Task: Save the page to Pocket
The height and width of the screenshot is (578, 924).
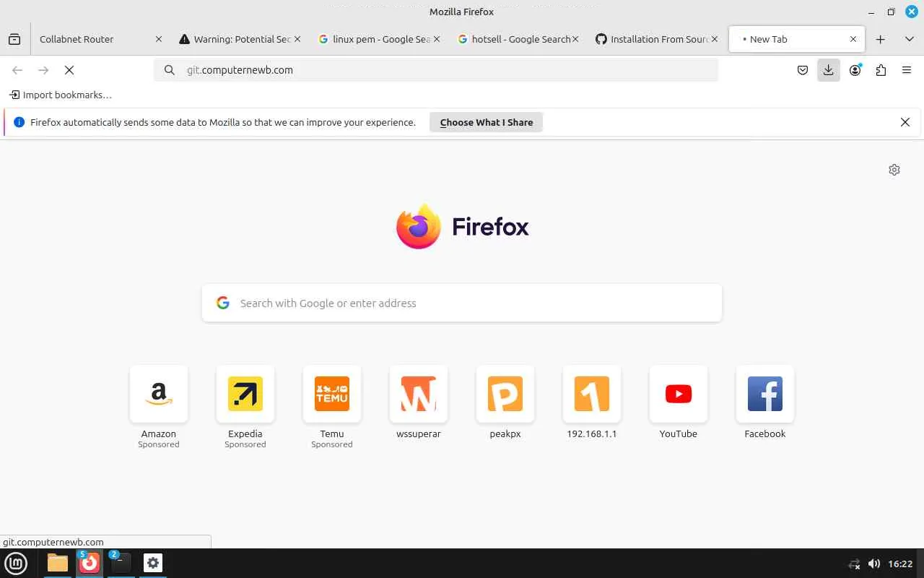Action: click(x=802, y=70)
